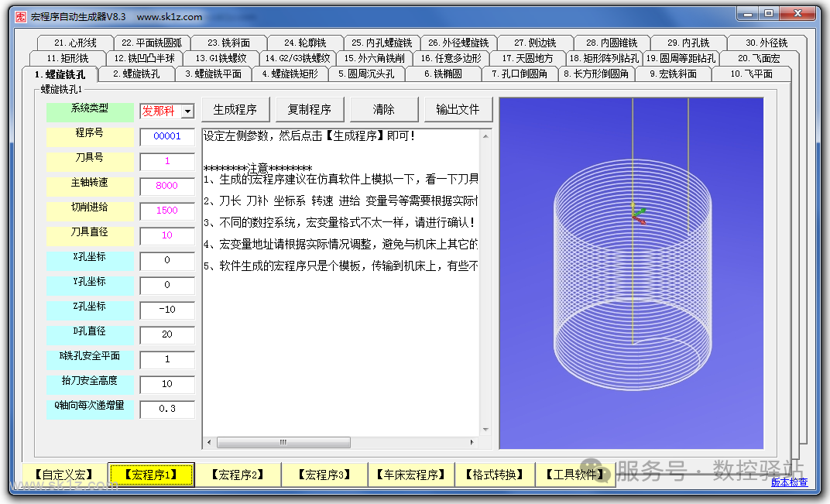Click the 输出文件 button
Screen dimensions: 830x504
pyautogui.click(x=458, y=110)
